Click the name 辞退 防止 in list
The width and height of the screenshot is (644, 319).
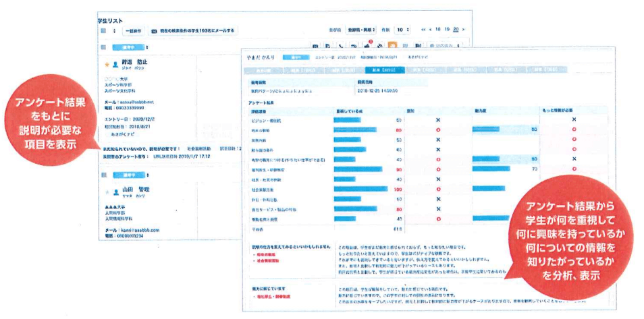click(134, 63)
